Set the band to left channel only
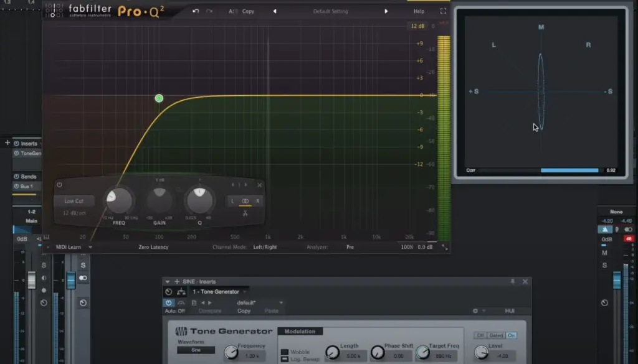638x364 pixels. coord(233,201)
